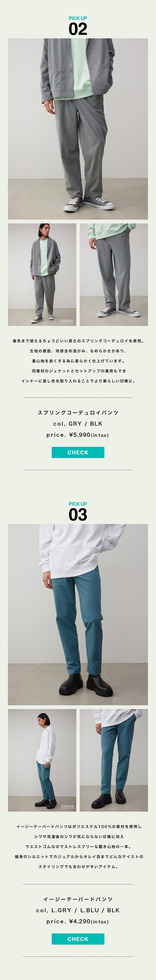The width and height of the screenshot is (156, 980).
Task: Click the スプリングコーデュロイパンツ product name
Action: (78, 413)
